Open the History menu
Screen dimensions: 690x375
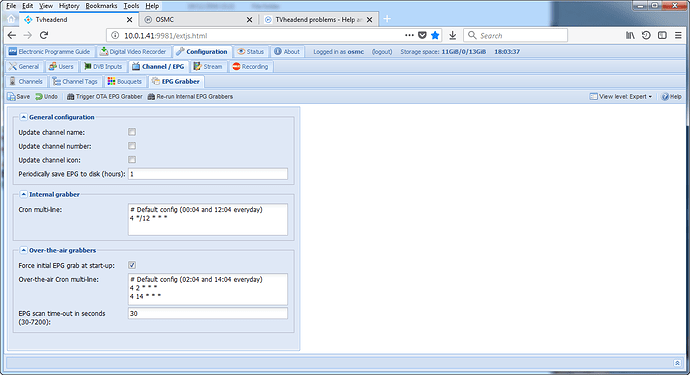pos(69,6)
